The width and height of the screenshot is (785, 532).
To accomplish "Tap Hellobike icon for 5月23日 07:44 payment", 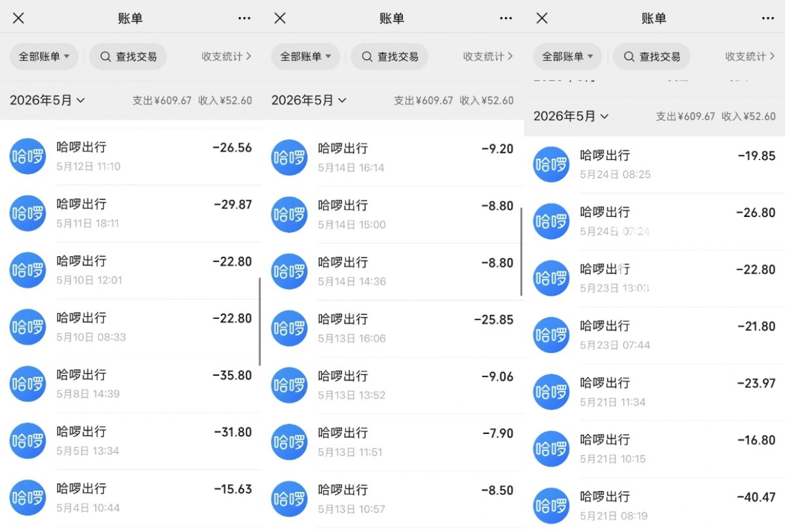I will click(551, 335).
